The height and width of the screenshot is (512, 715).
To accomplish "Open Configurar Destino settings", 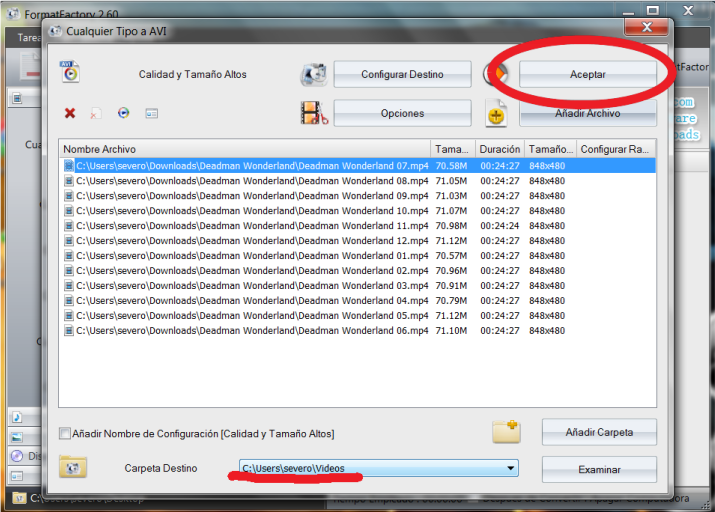I will [x=402, y=74].
